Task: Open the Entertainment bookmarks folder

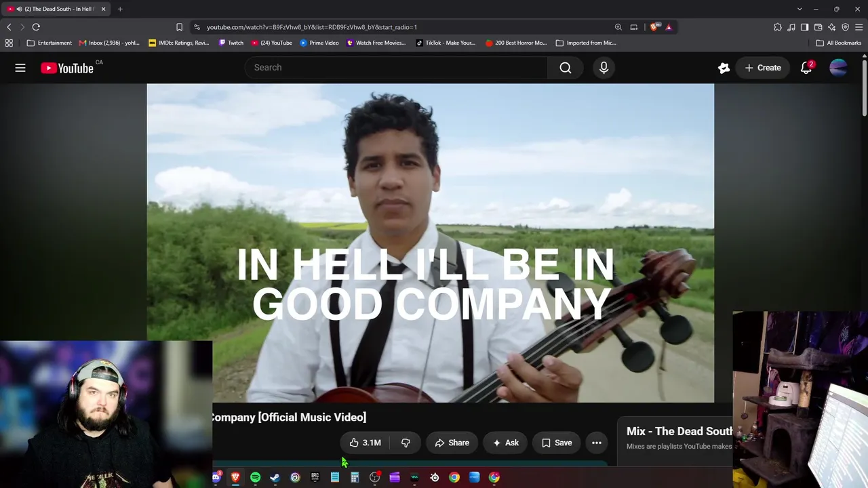Action: coord(50,43)
